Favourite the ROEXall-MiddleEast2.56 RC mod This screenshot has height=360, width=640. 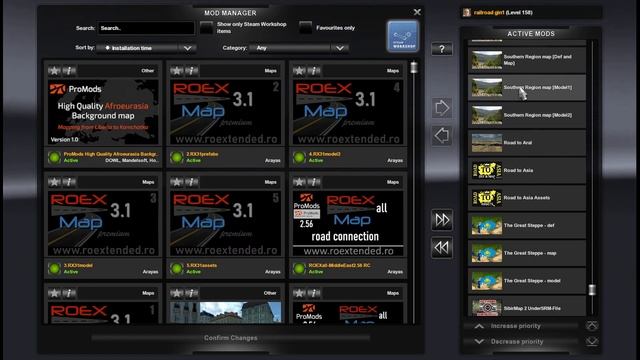[299, 182]
